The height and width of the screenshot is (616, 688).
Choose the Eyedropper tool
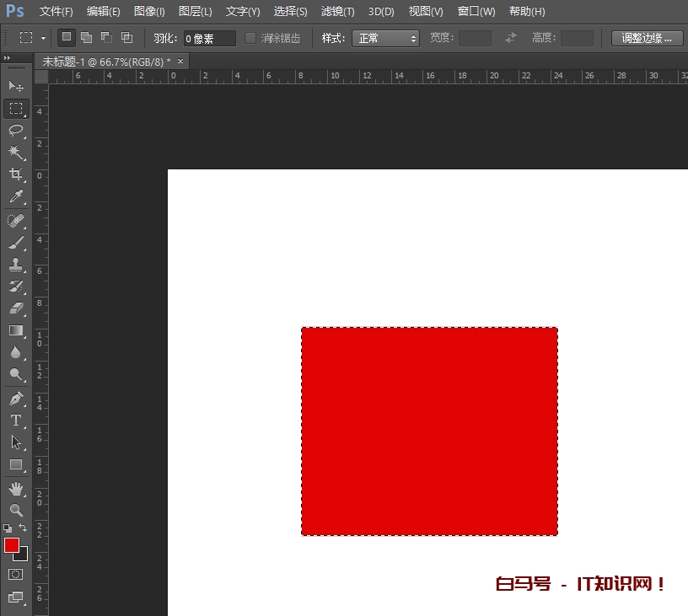(x=15, y=197)
